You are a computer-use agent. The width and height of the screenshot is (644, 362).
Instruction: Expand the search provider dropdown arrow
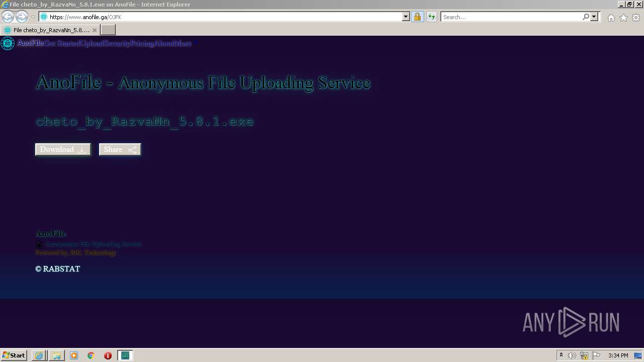point(594,17)
